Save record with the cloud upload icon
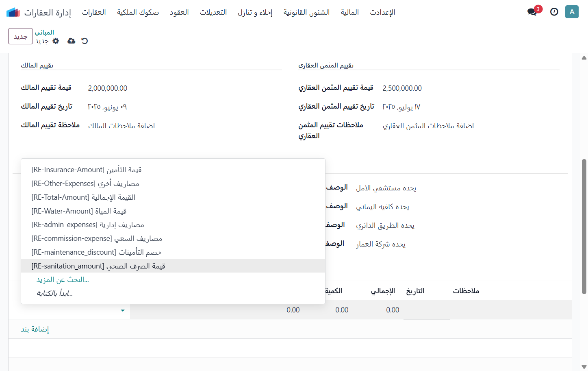The height and width of the screenshot is (371, 588). [72, 41]
